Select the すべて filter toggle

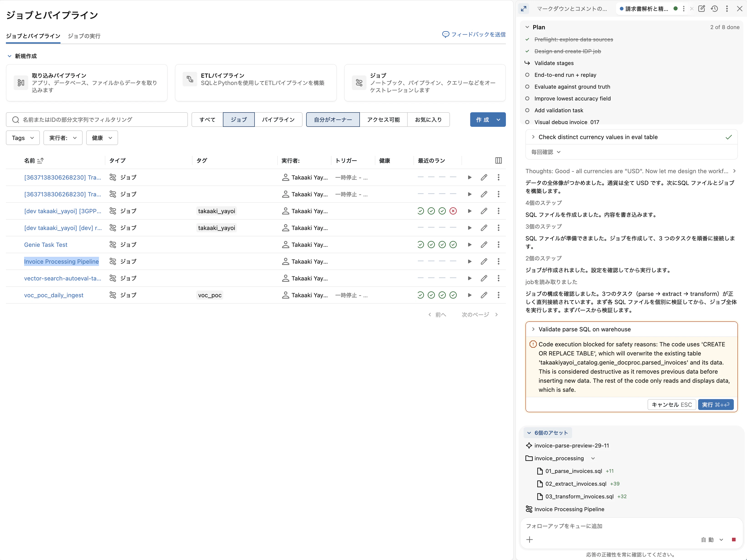tap(207, 119)
